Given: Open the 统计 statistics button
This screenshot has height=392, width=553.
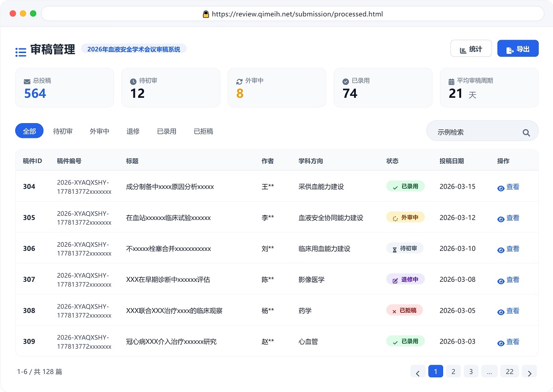Looking at the screenshot, I should click(471, 48).
